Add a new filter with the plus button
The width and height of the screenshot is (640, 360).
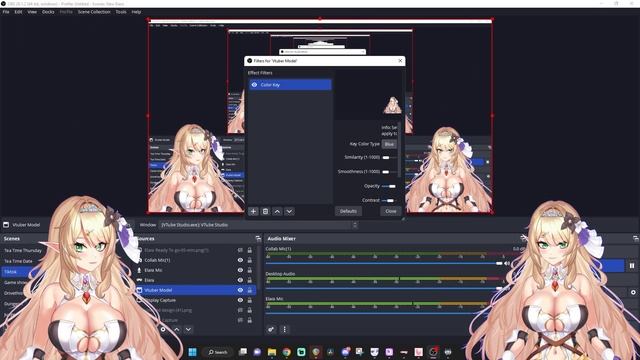[x=253, y=211]
